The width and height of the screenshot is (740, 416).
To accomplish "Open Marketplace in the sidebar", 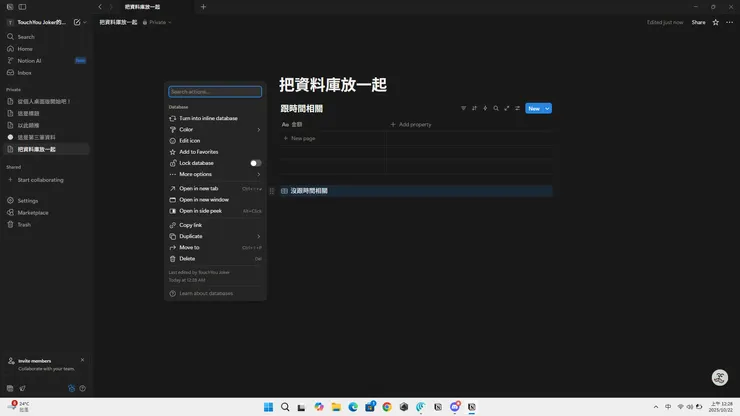I will [x=45, y=212].
